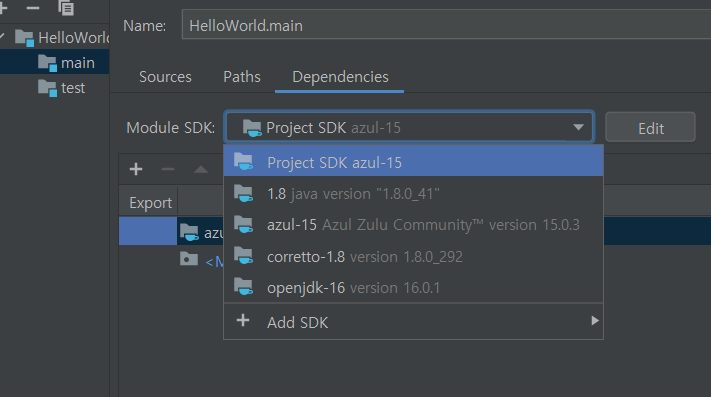The height and width of the screenshot is (397, 711).
Task: Click add dependency plus icon
Action: click(136, 169)
